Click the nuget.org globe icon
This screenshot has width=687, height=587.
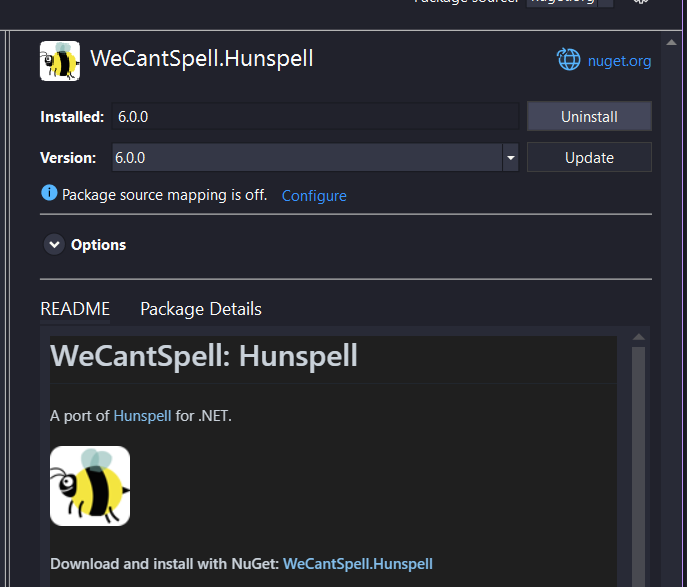(569, 60)
